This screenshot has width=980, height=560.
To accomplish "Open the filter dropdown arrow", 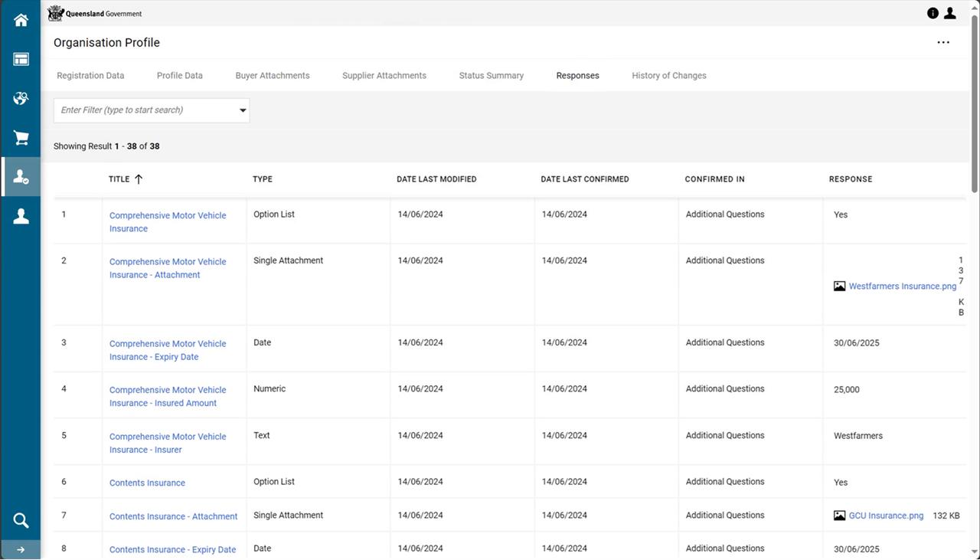I will tap(243, 110).
